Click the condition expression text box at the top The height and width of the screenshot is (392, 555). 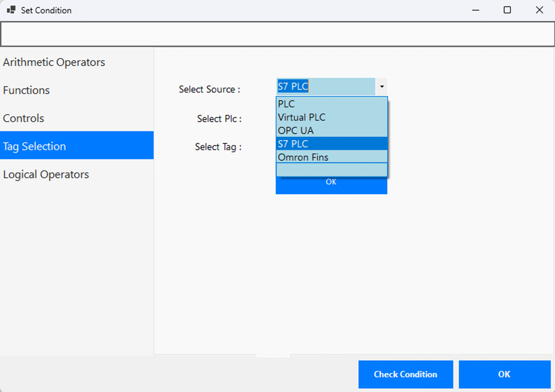tap(277, 34)
